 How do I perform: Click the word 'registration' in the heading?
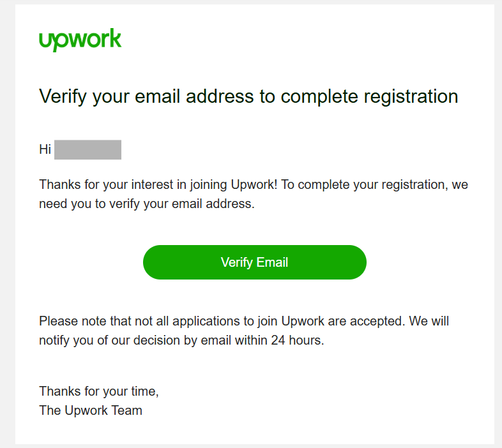click(x=411, y=96)
